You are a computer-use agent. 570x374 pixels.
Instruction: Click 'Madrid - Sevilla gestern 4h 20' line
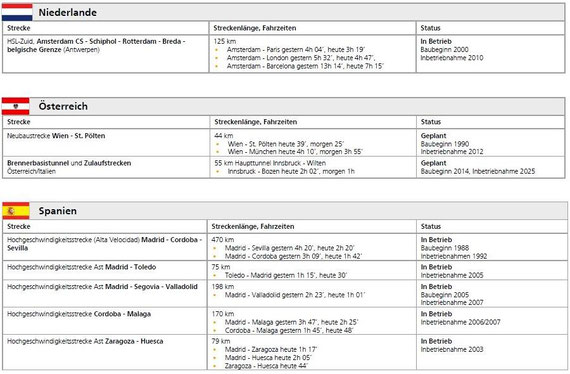point(289,248)
